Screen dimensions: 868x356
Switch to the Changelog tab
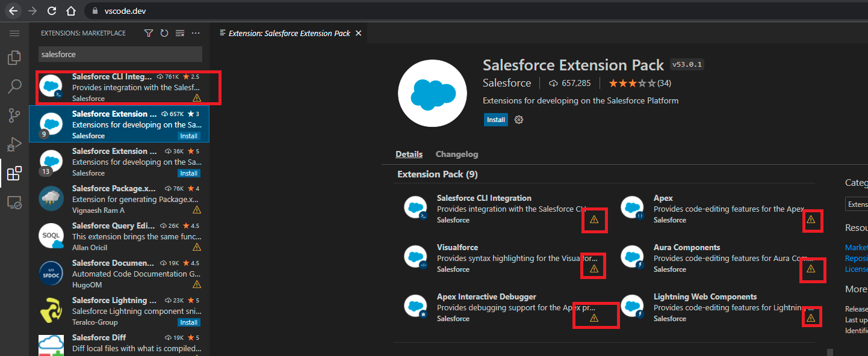coord(456,154)
